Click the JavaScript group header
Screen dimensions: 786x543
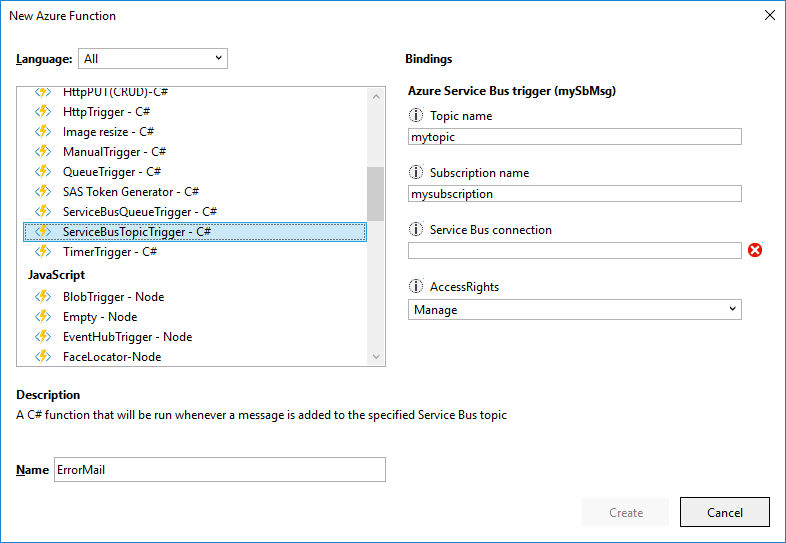(56, 275)
